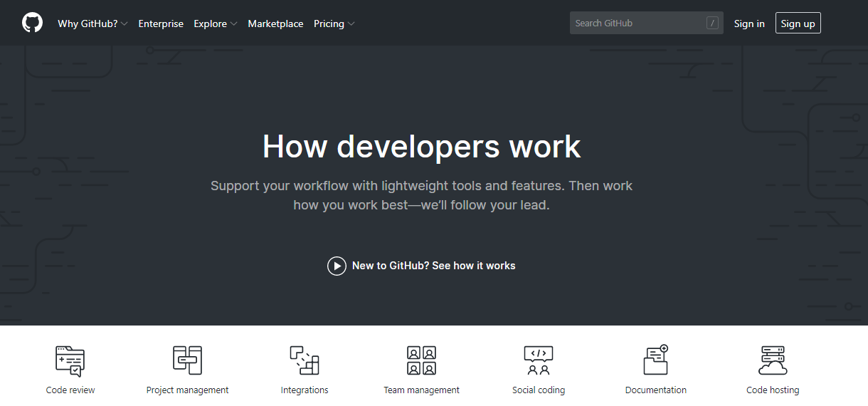Open the Marketplace nav item

point(275,24)
